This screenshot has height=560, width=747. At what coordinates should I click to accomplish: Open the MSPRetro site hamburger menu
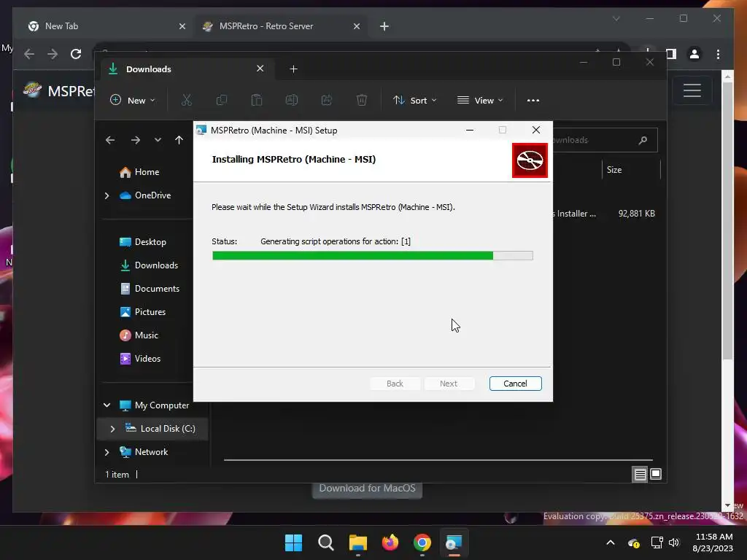(x=692, y=90)
